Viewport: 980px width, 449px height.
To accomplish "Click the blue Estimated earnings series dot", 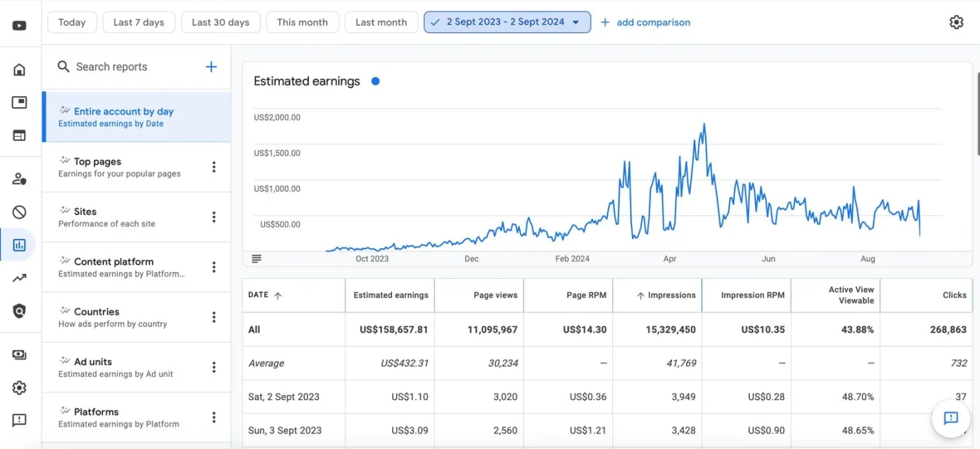I will 375,81.
